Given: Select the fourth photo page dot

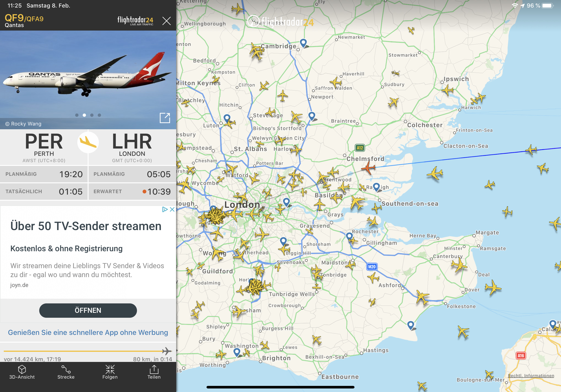Looking at the screenshot, I should (x=99, y=115).
